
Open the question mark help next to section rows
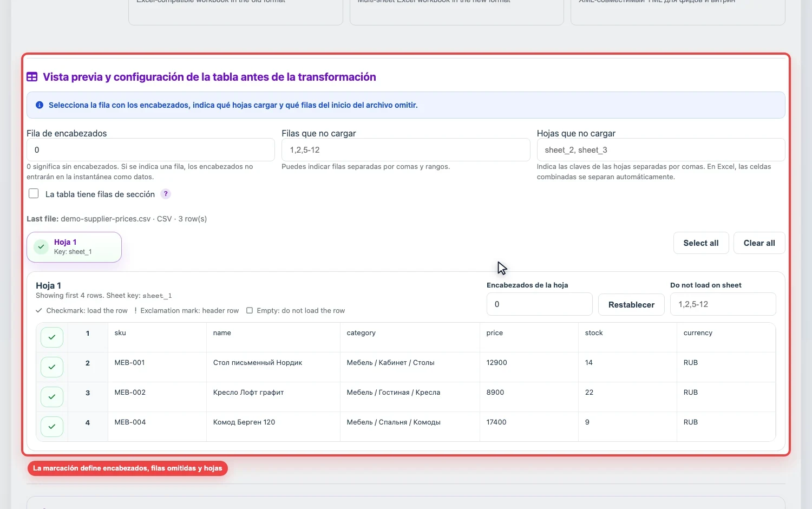(166, 194)
